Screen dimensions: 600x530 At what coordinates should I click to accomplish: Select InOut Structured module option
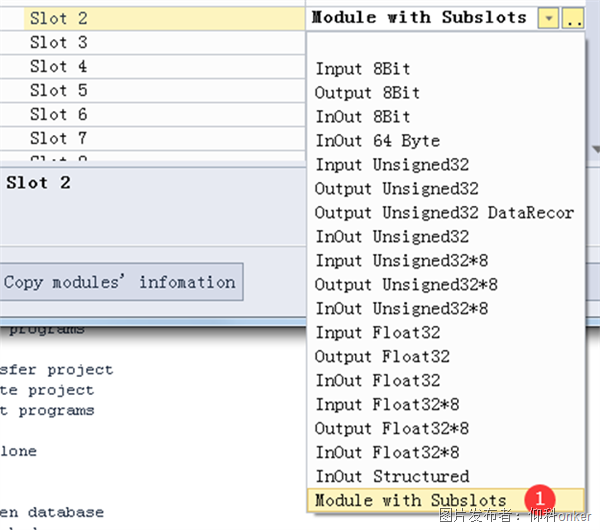coord(392,476)
